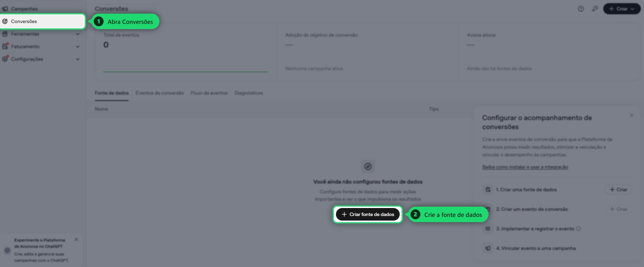Click the Conversões page title

click(x=112, y=9)
